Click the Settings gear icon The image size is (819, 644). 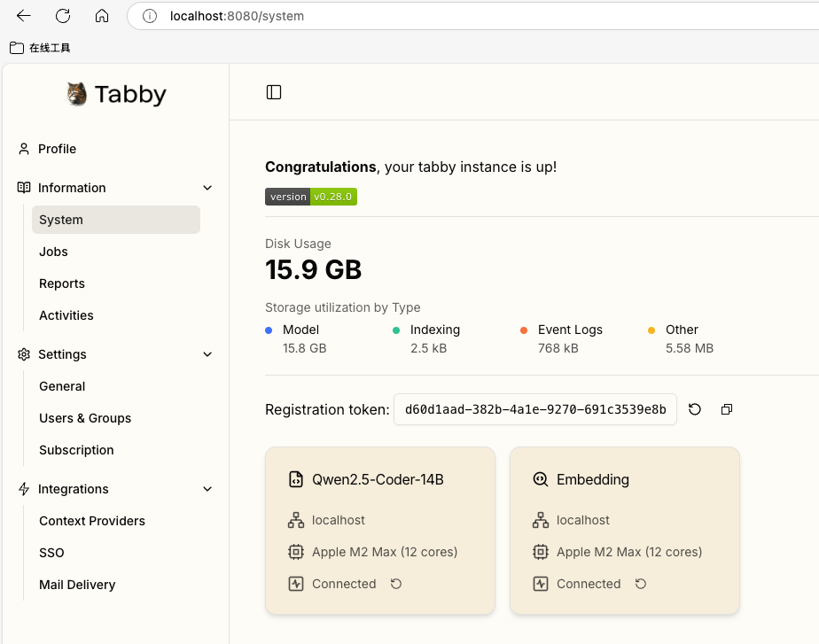click(x=24, y=354)
